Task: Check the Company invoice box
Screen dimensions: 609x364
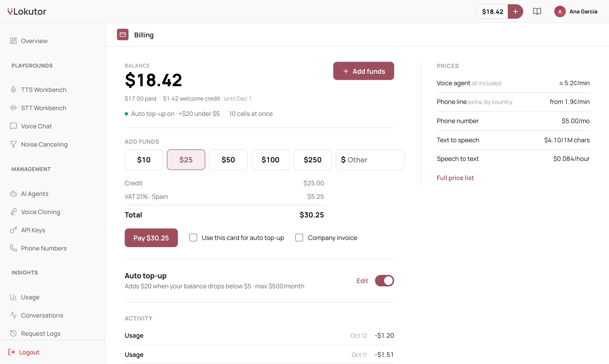Action: pyautogui.click(x=299, y=238)
